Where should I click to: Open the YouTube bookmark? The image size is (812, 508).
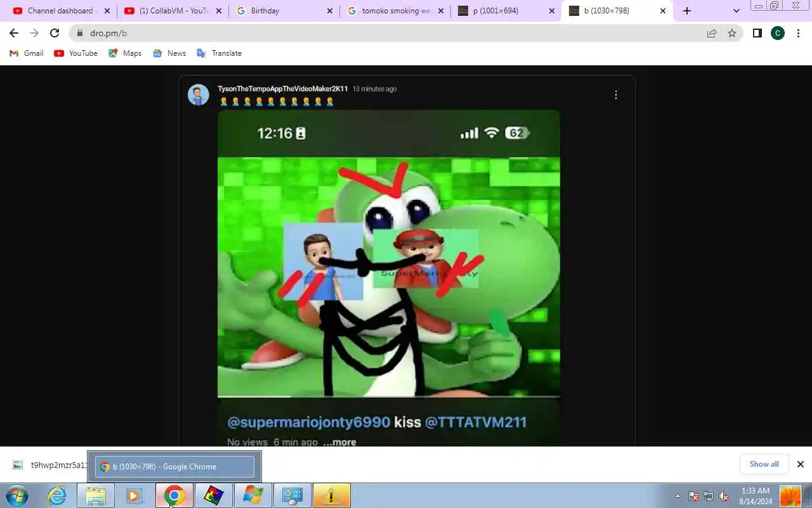[x=76, y=53]
